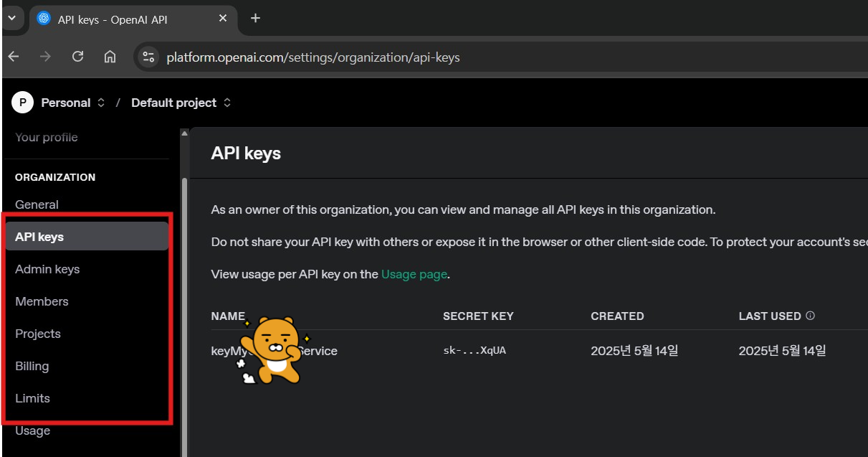
Task: Click last used date in key row
Action: (783, 351)
